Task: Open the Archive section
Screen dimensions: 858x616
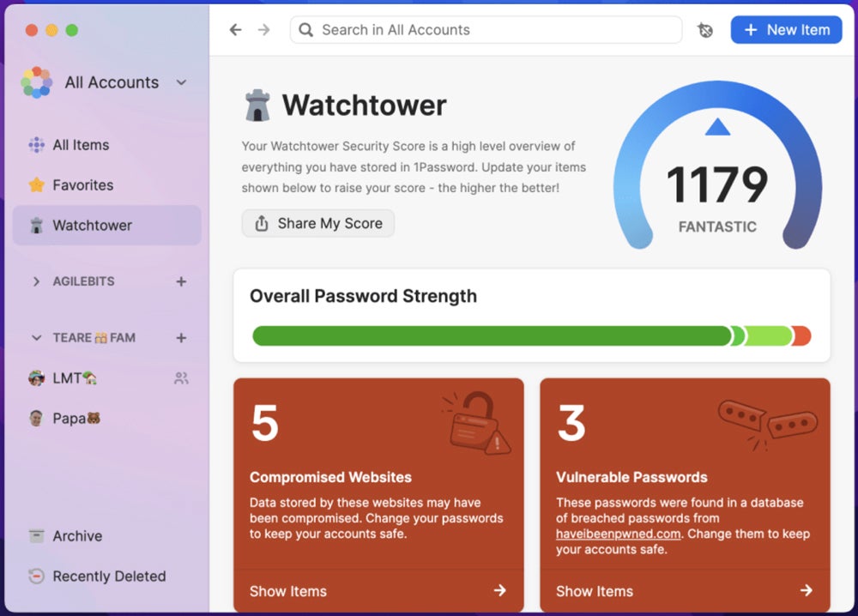Action: coord(77,536)
